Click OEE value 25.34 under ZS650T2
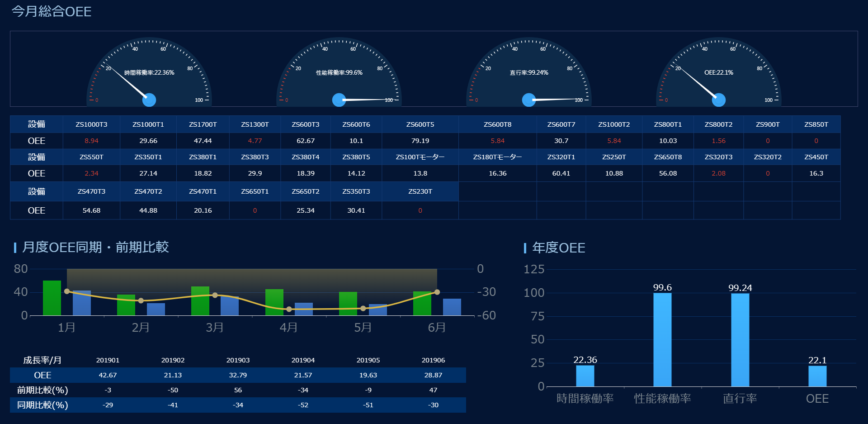 (x=306, y=210)
